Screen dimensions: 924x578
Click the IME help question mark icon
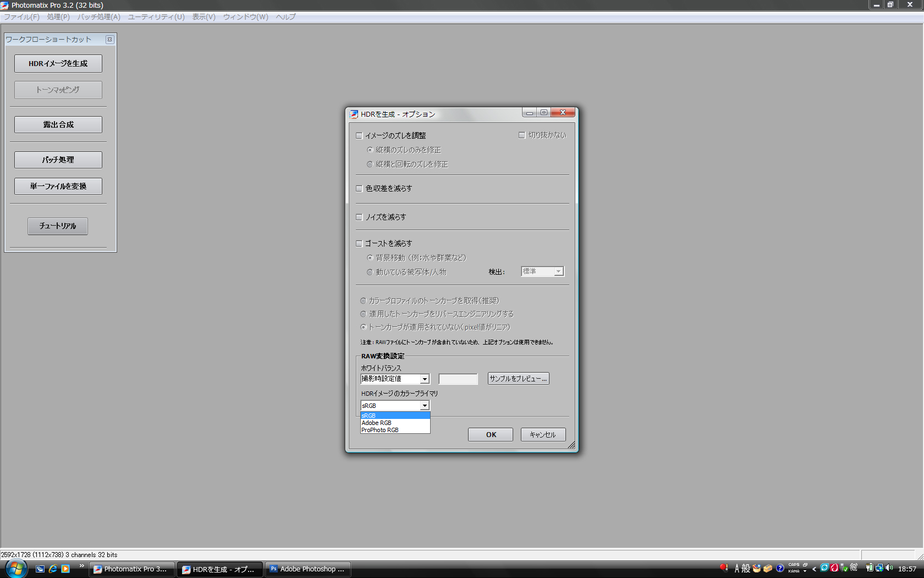pyautogui.click(x=780, y=569)
